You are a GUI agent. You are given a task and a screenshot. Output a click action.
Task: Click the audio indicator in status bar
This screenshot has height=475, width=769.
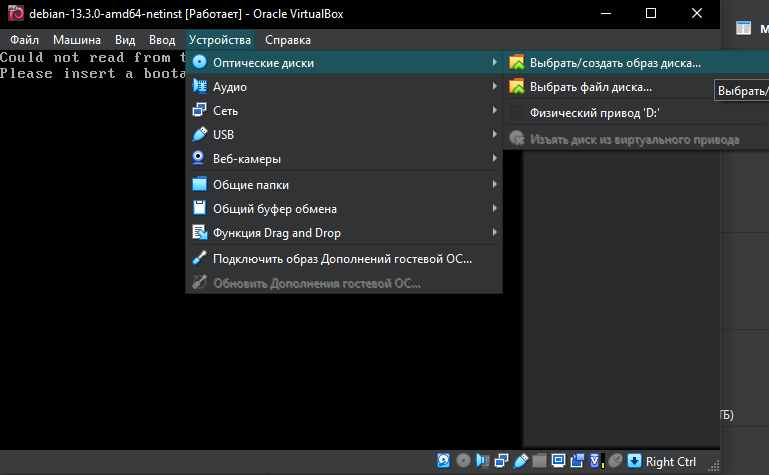(481, 461)
